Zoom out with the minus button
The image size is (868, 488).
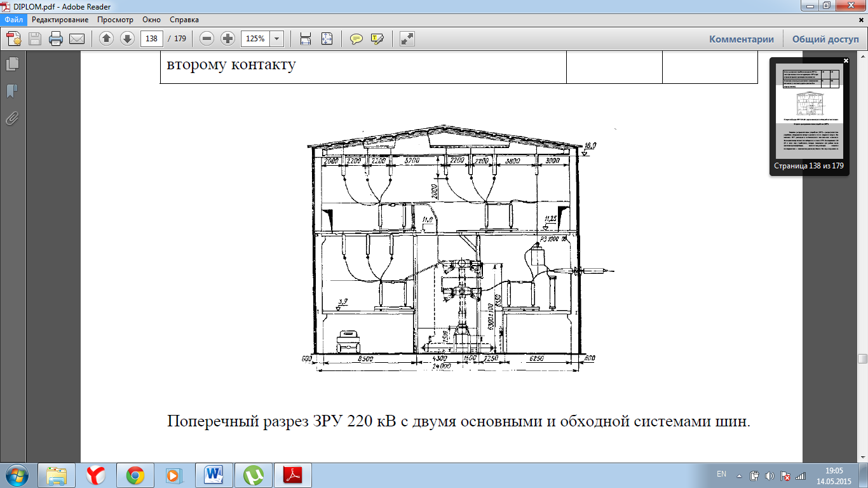tap(207, 39)
